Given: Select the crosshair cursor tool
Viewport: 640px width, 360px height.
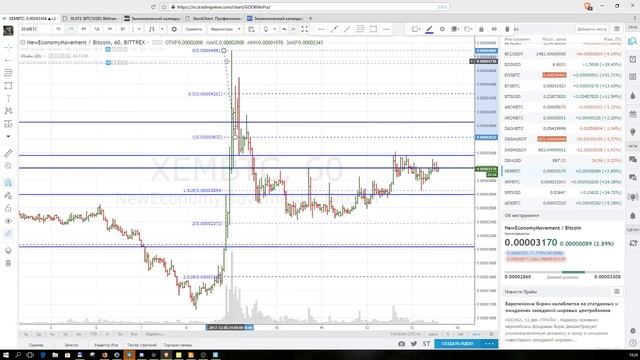Looking at the screenshot, I should click(x=8, y=47).
